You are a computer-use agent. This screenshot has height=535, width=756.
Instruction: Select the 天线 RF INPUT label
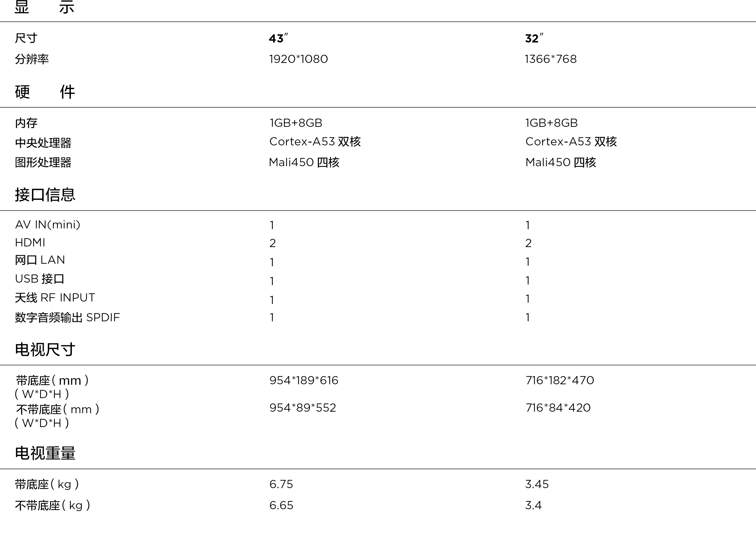[x=55, y=298]
